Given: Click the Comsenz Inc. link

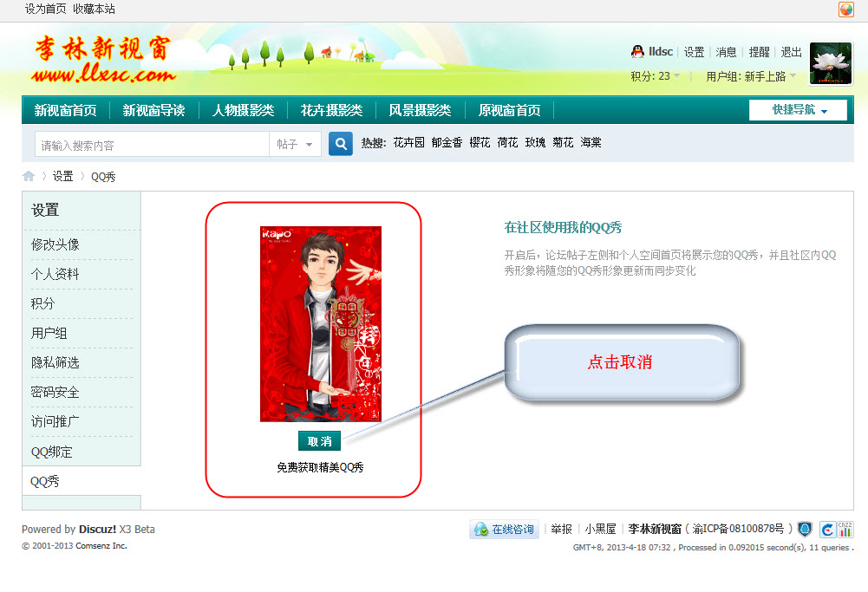Looking at the screenshot, I should pos(101,545).
